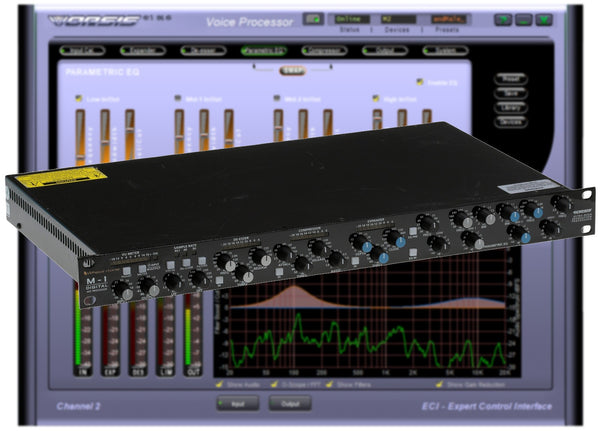The image size is (600, 431).
Task: Click the first green icon in title bar
Action: 503,20
